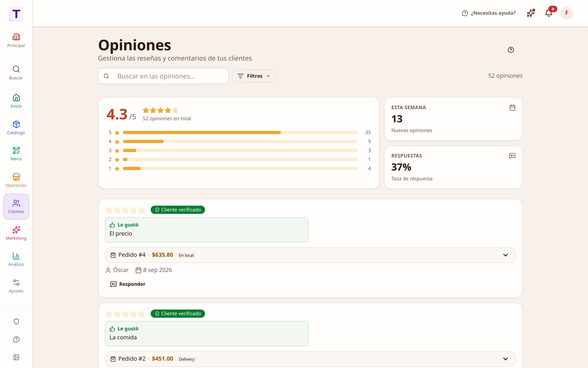Open Buscar in the sidebar
Image resolution: width=588 pixels, height=368 pixels.
[16, 73]
